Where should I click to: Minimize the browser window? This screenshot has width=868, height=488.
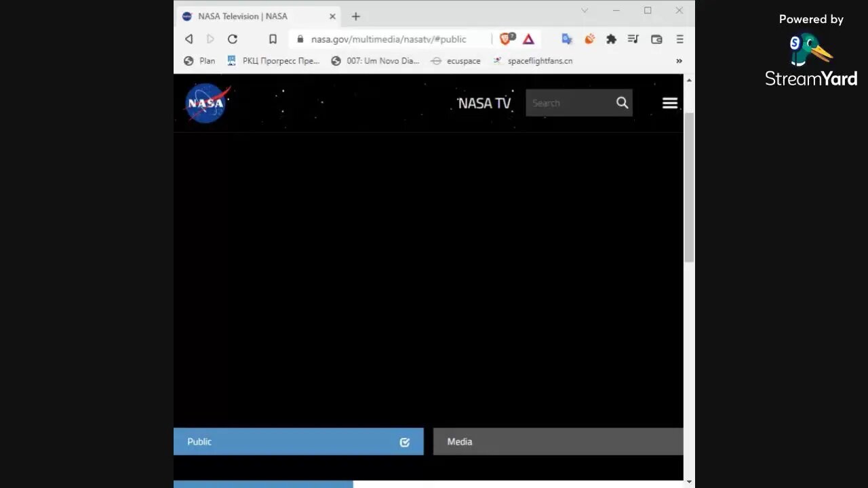616,10
